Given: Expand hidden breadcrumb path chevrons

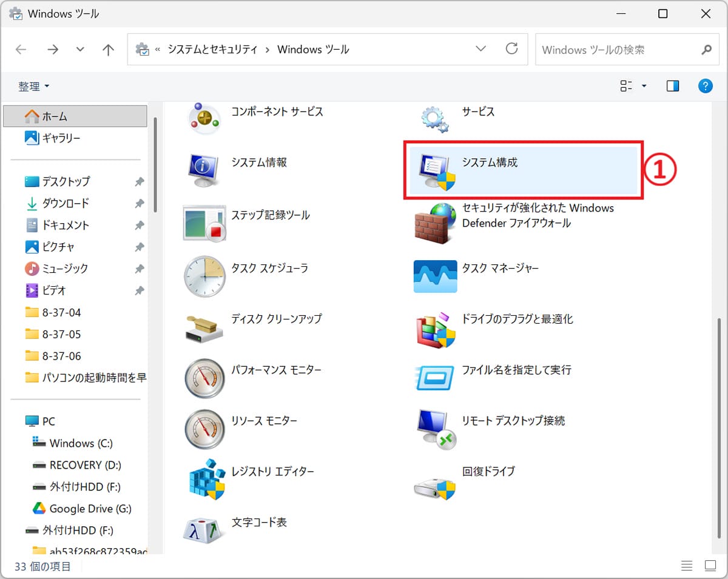Looking at the screenshot, I should tap(158, 50).
